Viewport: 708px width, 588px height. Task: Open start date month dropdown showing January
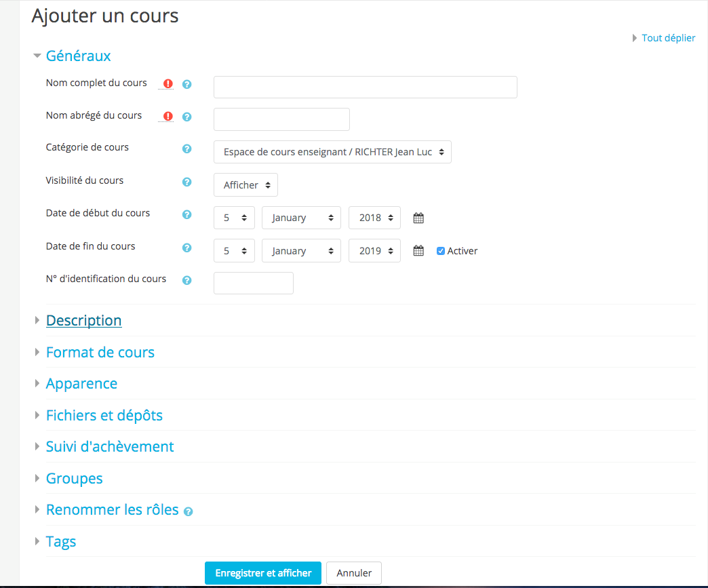pos(301,218)
